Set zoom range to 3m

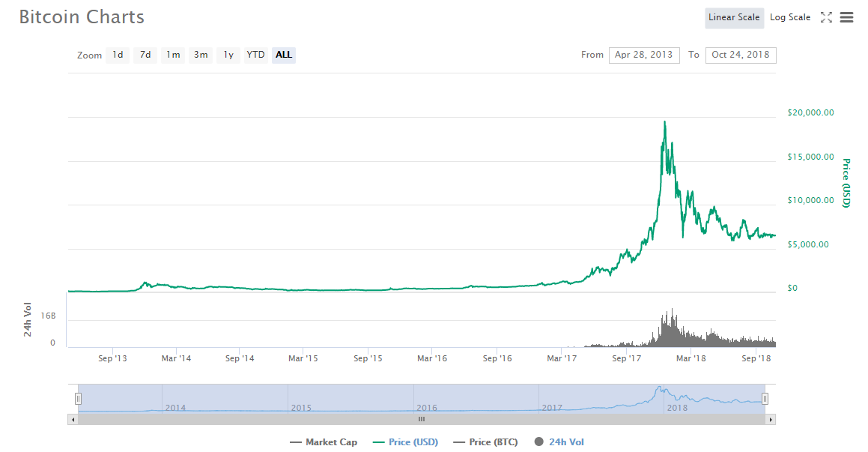(201, 55)
